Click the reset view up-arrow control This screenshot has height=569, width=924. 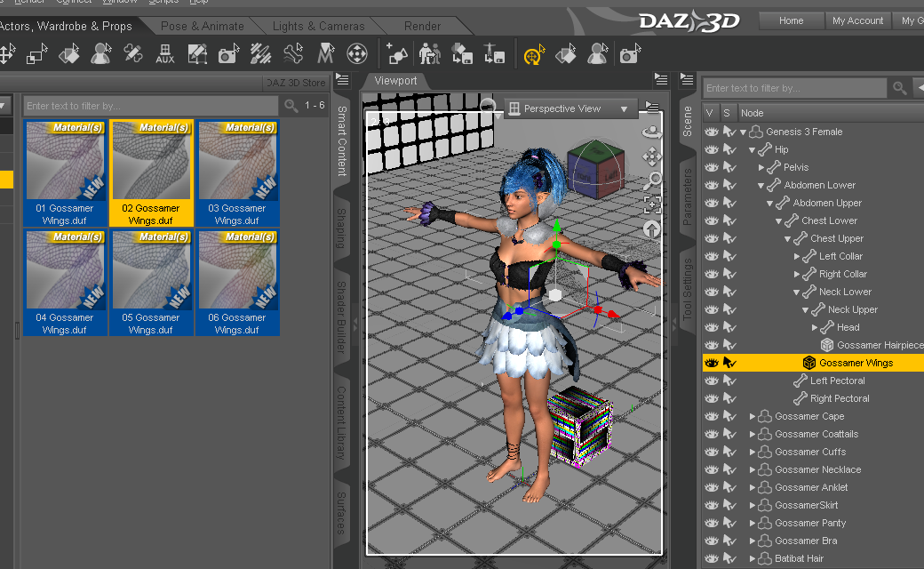652,228
